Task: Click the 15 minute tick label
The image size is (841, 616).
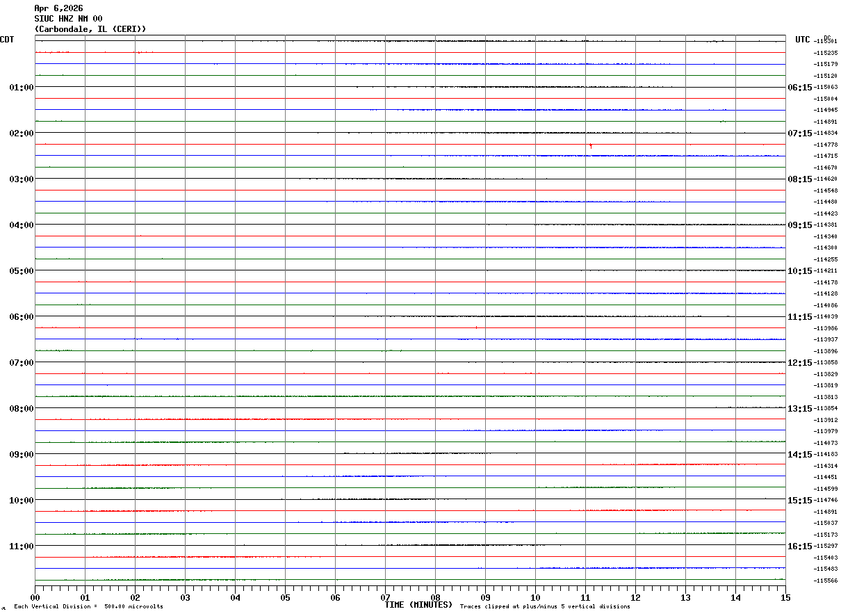Action: click(x=785, y=597)
